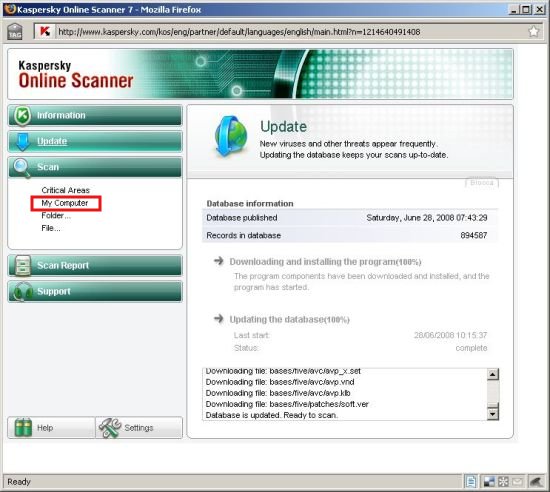
Task: Click the blue download arrow Update icon
Action: [x=23, y=141]
